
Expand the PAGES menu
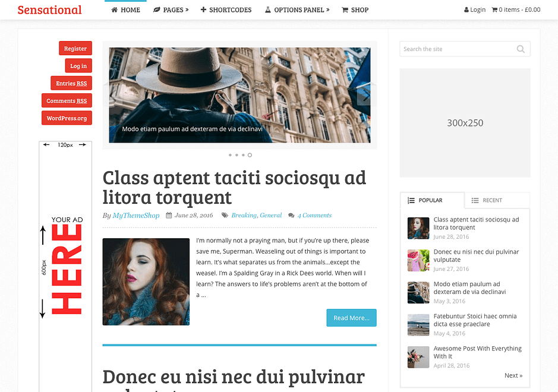(171, 10)
